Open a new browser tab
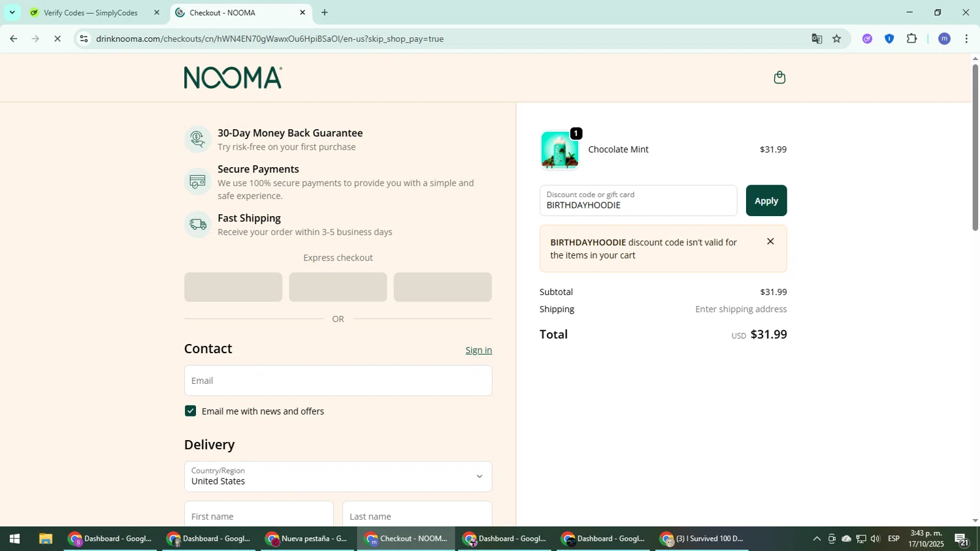The width and height of the screenshot is (980, 551). coord(325,12)
